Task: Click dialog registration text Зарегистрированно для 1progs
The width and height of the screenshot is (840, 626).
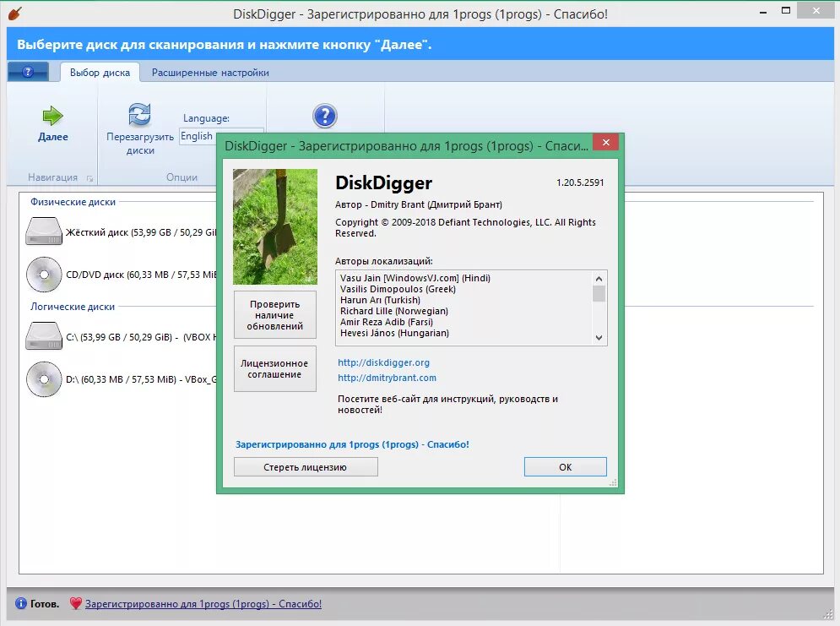Action: click(352, 444)
